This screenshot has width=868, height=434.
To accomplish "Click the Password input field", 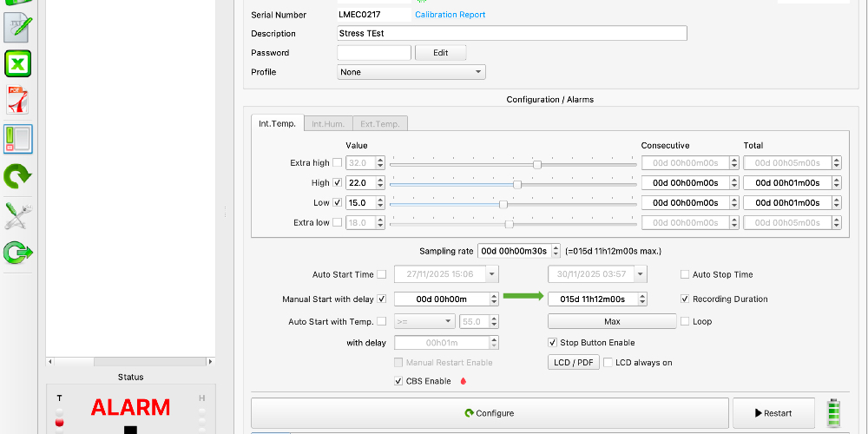I will (x=374, y=53).
